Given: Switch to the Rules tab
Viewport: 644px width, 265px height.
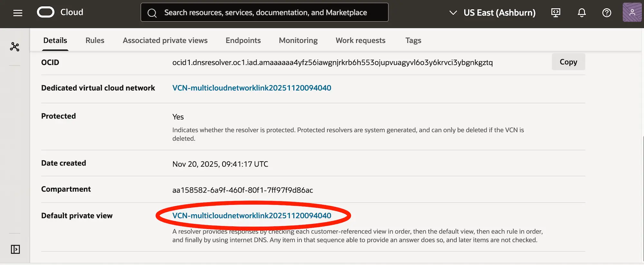Looking at the screenshot, I should coord(95,41).
